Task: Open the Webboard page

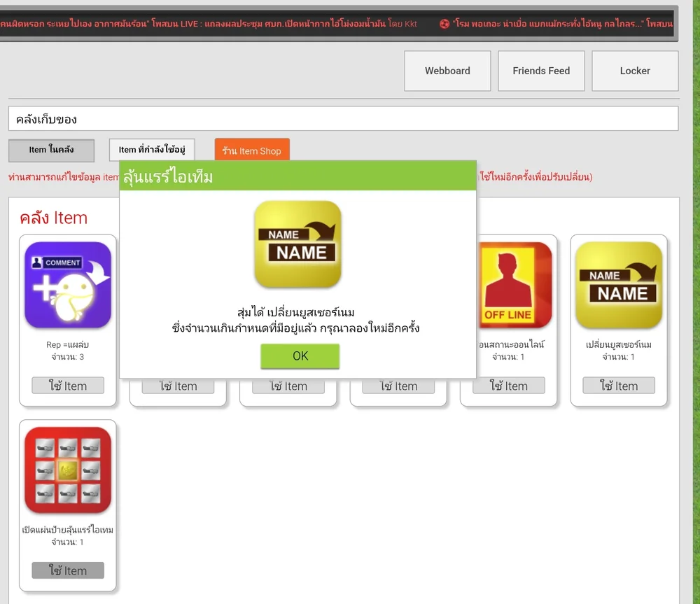Action: (447, 71)
